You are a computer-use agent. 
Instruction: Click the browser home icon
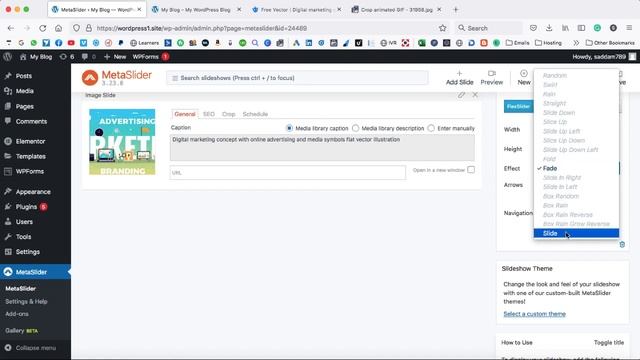point(58,28)
